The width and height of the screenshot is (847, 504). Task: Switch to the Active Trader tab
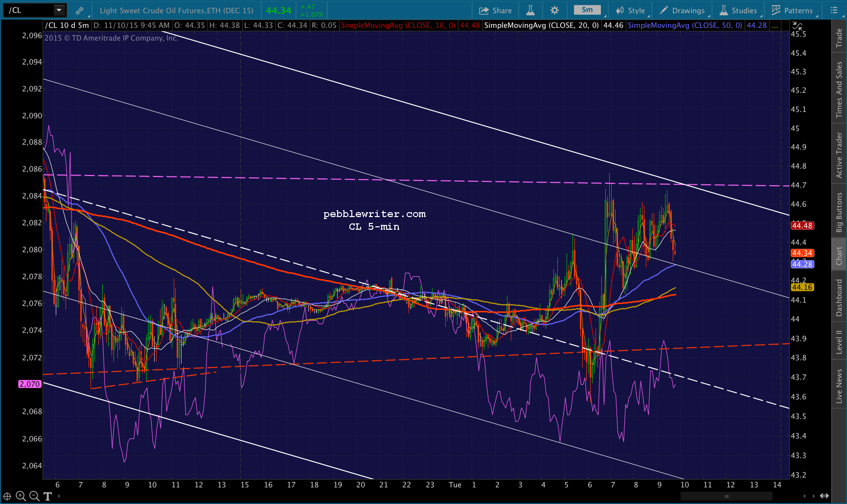[x=839, y=155]
